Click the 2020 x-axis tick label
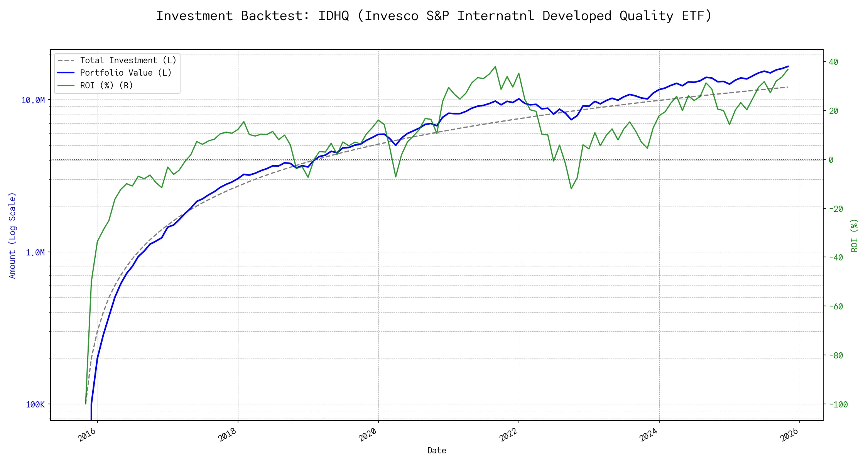Screen dimensions: 868x463 point(368,435)
